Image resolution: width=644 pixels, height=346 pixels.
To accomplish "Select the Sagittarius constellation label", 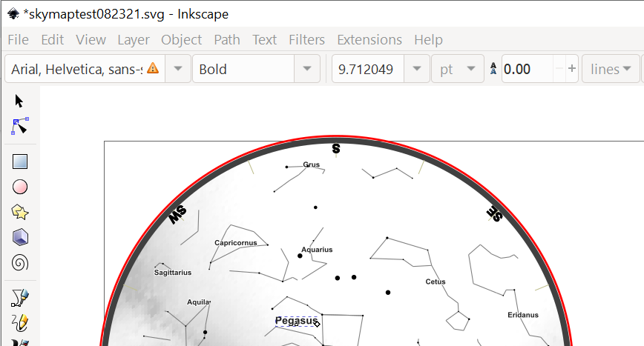I will click(x=172, y=272).
